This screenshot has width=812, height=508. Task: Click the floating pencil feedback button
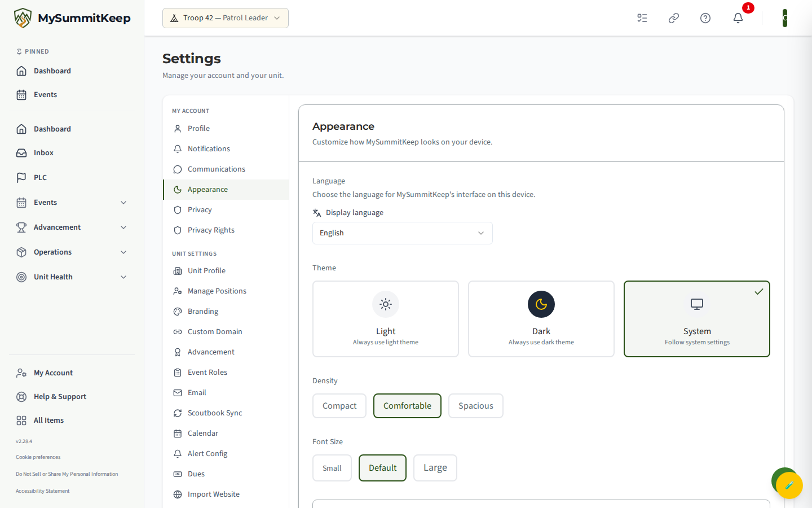coord(789,485)
